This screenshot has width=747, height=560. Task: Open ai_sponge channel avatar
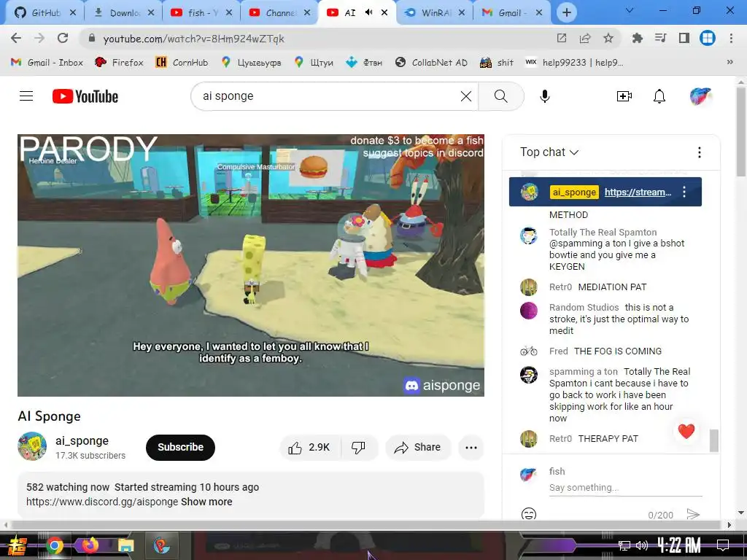click(x=32, y=446)
